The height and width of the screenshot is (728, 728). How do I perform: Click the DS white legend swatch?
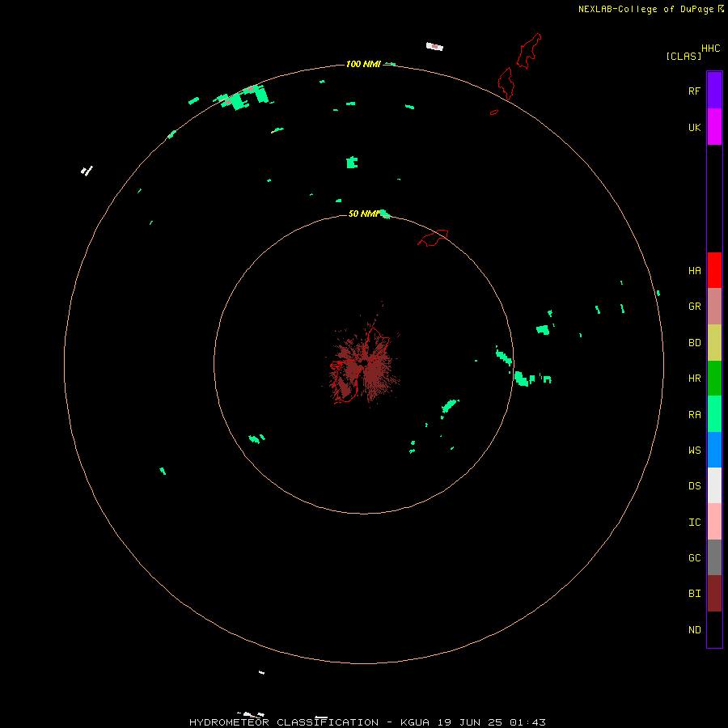click(x=714, y=485)
